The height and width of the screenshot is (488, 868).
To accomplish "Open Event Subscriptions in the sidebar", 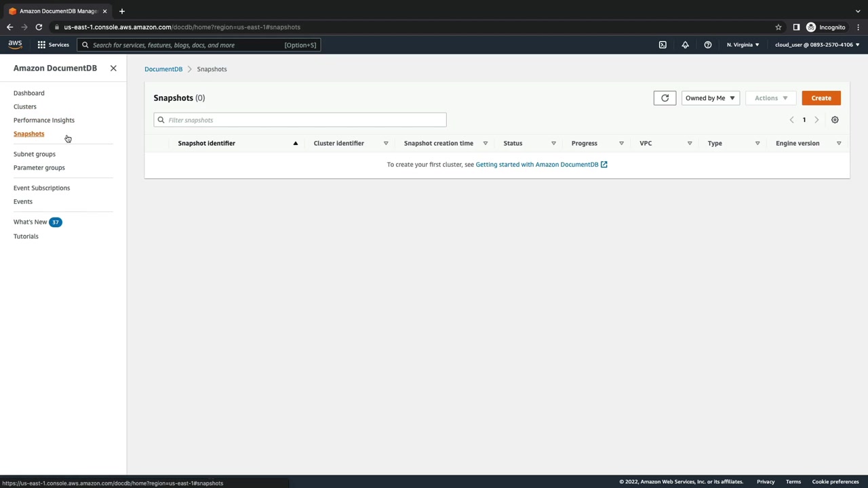I will (x=41, y=188).
